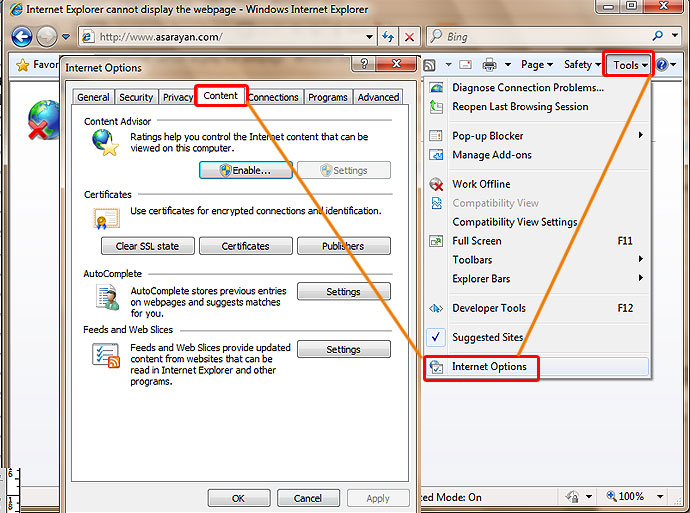
Task: Click the Help question mark icon
Action: pos(662,65)
